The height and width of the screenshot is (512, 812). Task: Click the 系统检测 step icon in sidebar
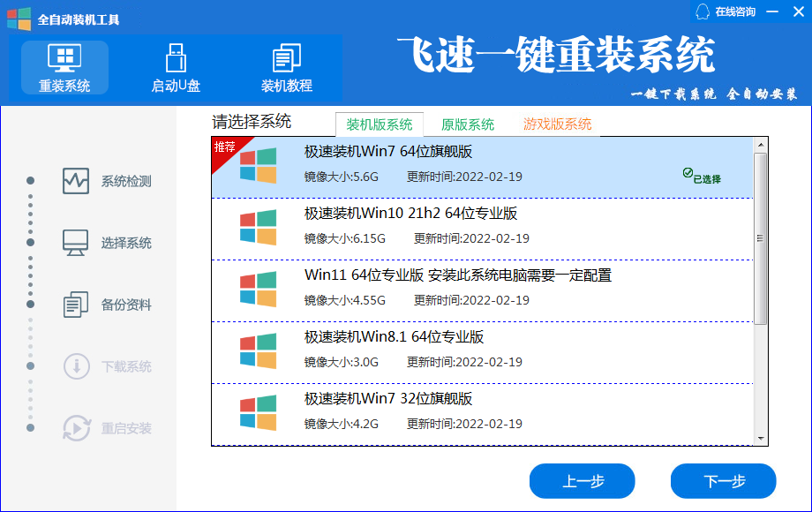coord(75,183)
